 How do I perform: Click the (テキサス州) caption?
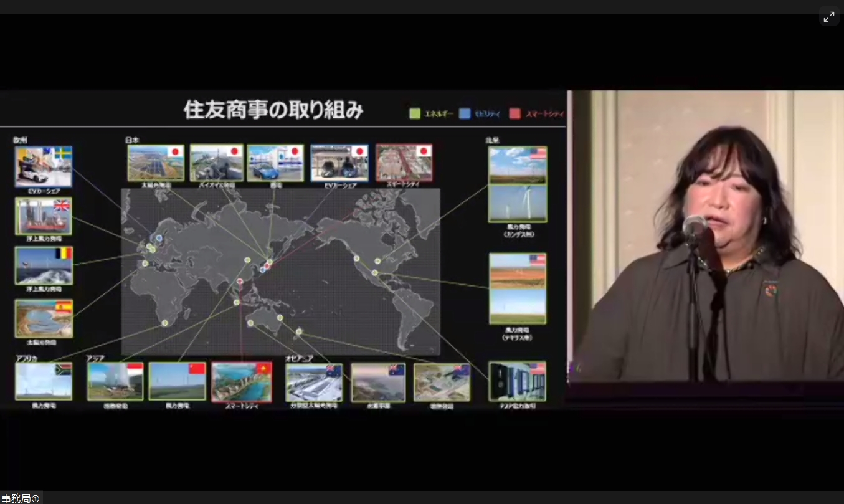(x=518, y=337)
